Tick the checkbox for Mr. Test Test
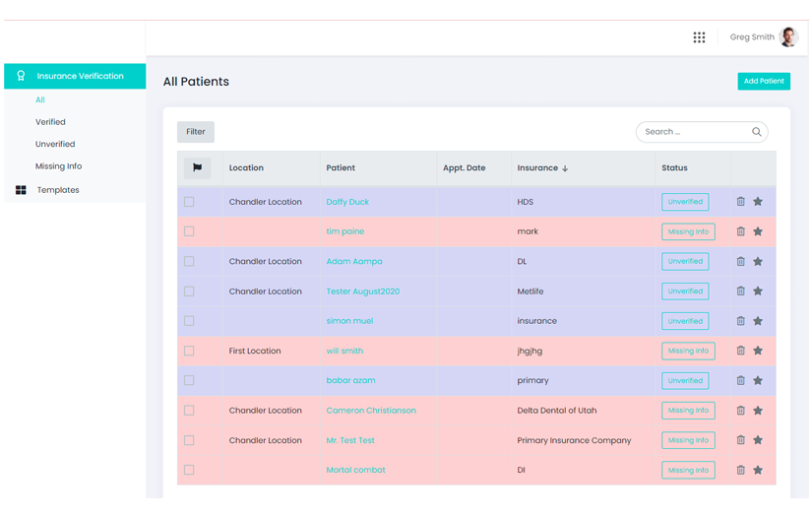This screenshot has width=812, height=517. 189,440
